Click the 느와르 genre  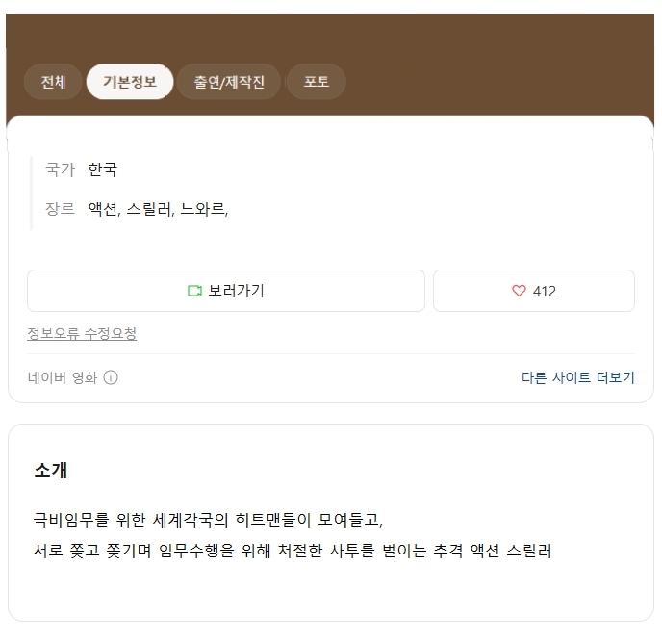203,209
